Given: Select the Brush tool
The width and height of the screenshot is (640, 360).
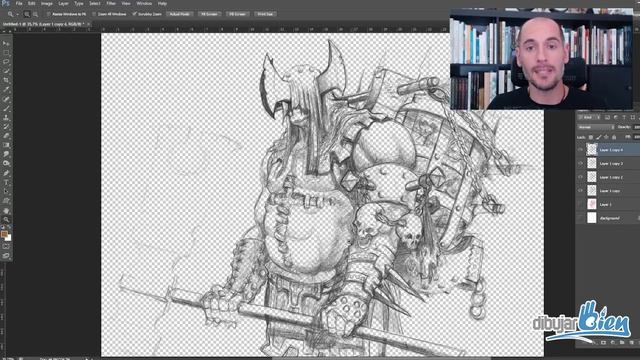Looking at the screenshot, I should [6, 109].
